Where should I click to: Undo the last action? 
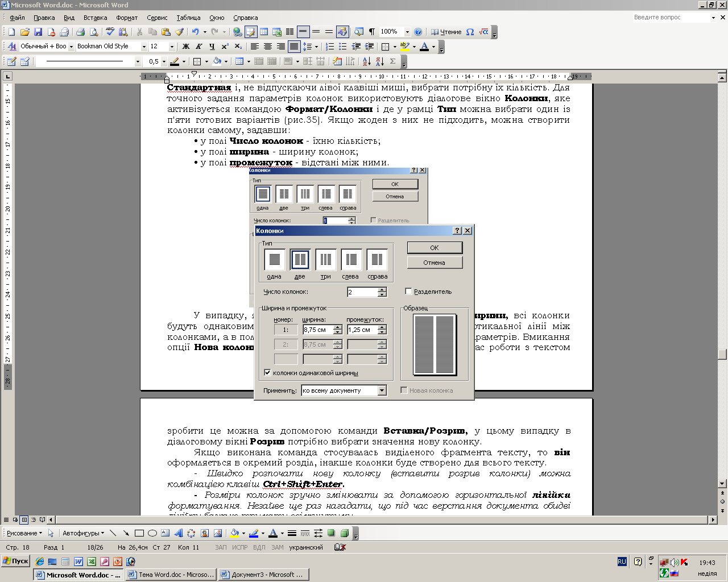(x=196, y=32)
